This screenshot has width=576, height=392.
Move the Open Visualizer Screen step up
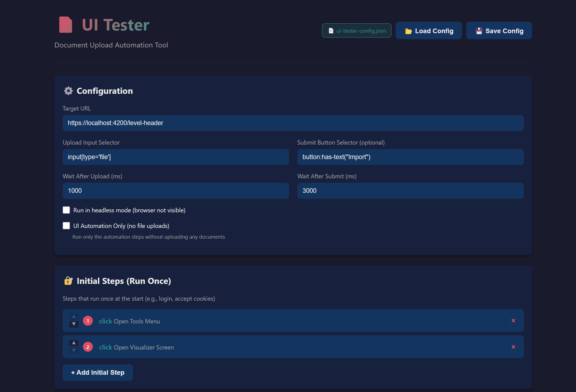tap(74, 343)
